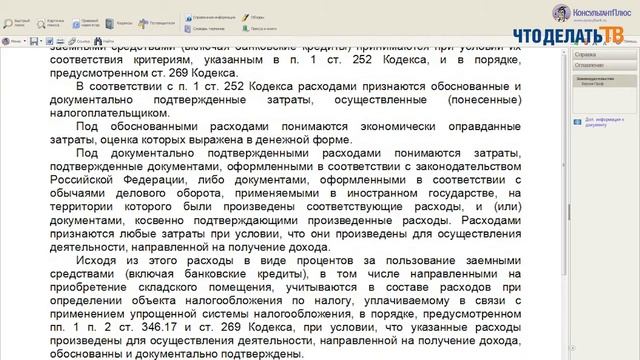Launch Правовой навигатор icon
640x360 pixels.
(76, 24)
